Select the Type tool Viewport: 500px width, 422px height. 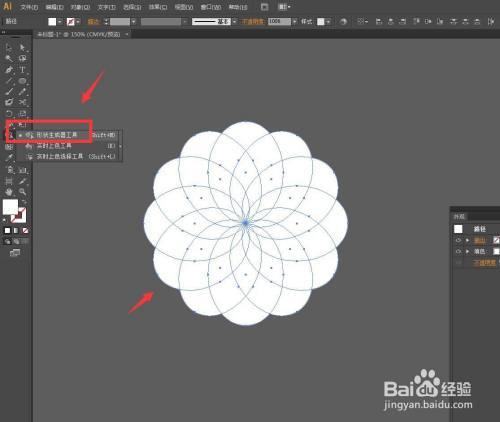click(22, 70)
